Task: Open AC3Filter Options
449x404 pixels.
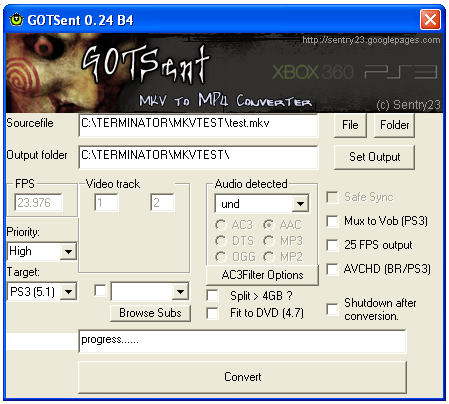Action: tap(262, 275)
